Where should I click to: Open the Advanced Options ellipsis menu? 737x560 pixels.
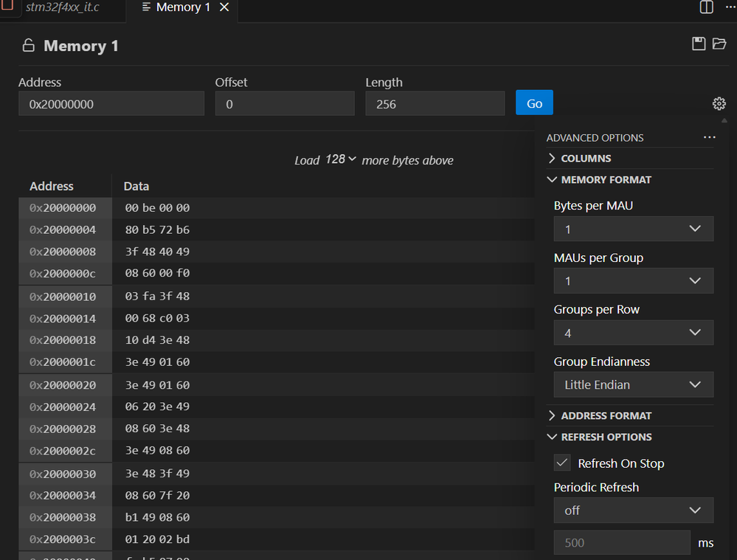point(709,137)
